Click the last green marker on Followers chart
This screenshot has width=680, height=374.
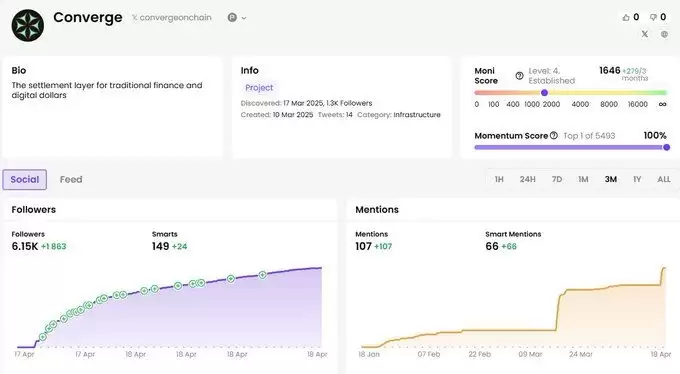pos(262,275)
